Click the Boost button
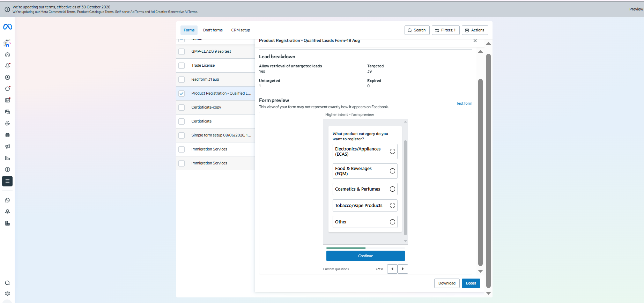The height and width of the screenshot is (303, 644). (471, 283)
